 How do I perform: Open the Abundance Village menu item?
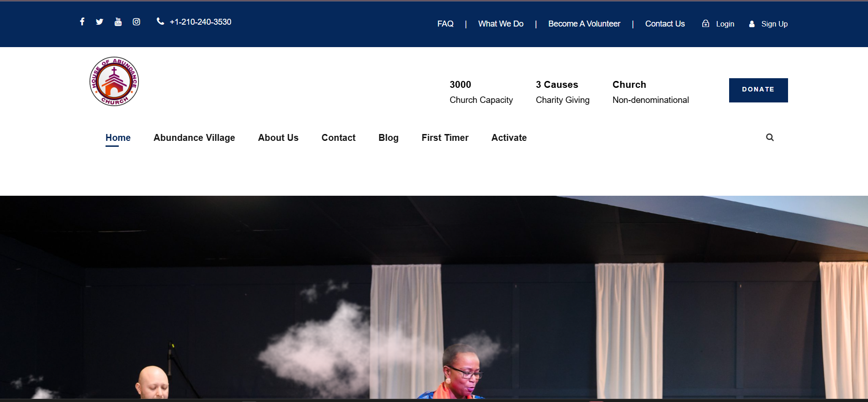(194, 138)
